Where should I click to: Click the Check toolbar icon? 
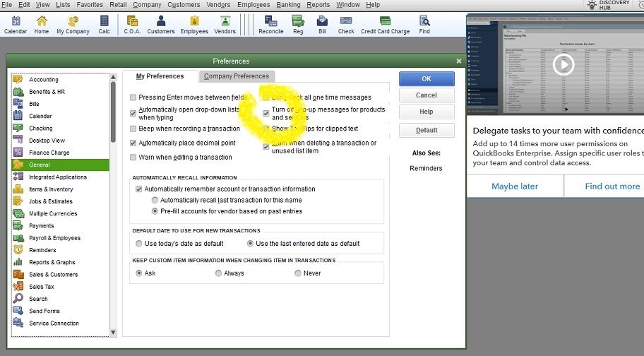(x=346, y=25)
